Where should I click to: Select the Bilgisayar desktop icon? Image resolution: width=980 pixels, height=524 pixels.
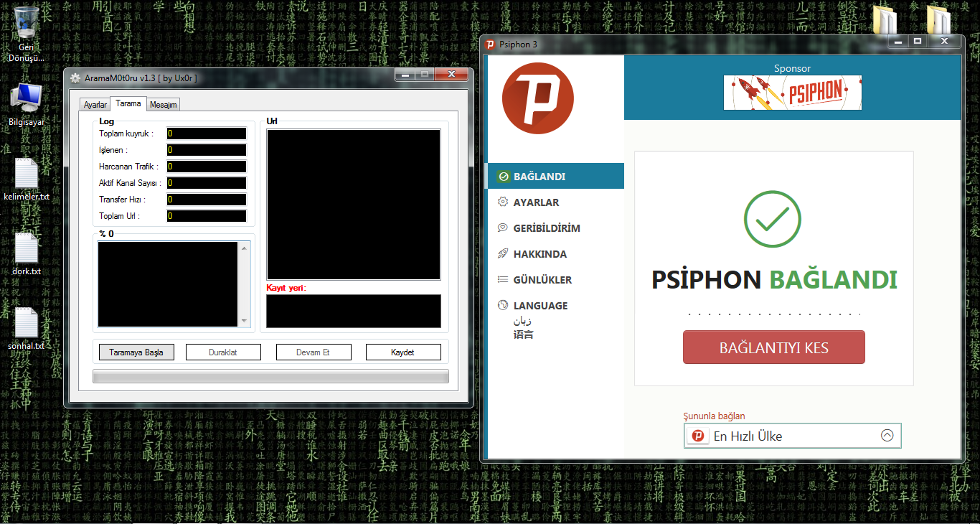click(27, 104)
